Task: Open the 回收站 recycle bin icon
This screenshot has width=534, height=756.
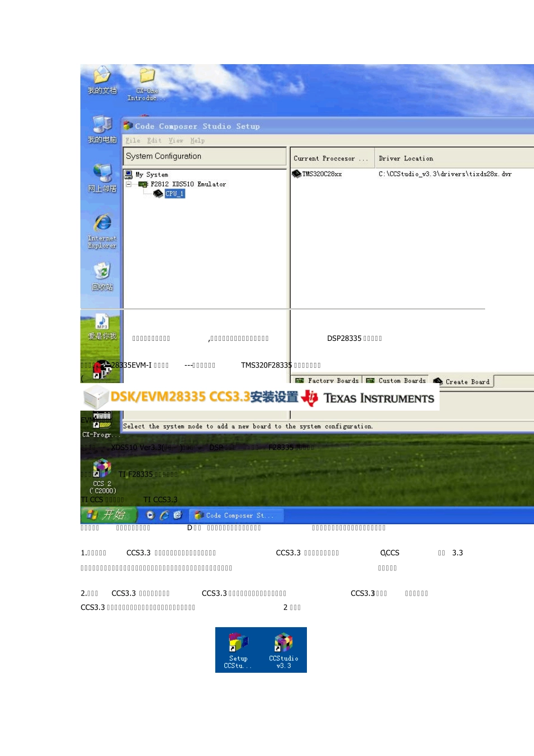Action: 102,277
